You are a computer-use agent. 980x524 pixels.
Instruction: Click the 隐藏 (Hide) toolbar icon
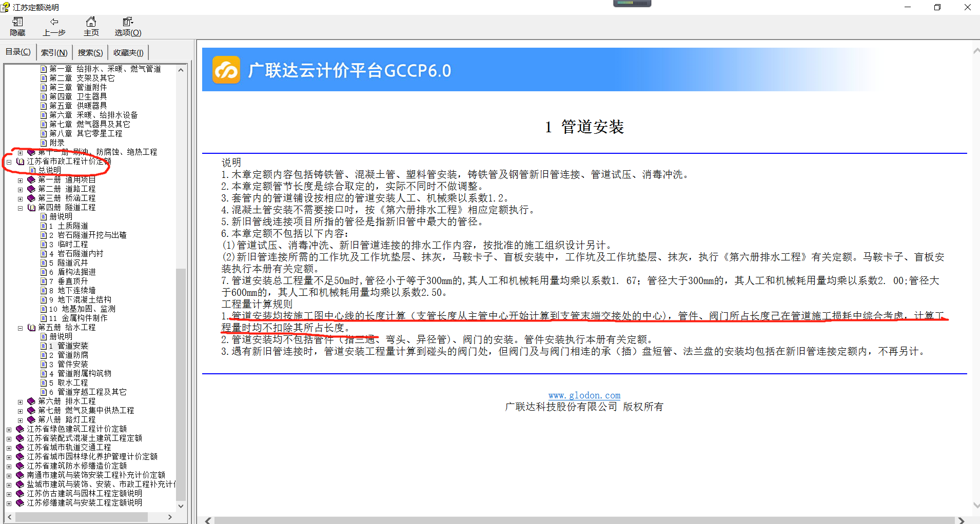(x=18, y=22)
